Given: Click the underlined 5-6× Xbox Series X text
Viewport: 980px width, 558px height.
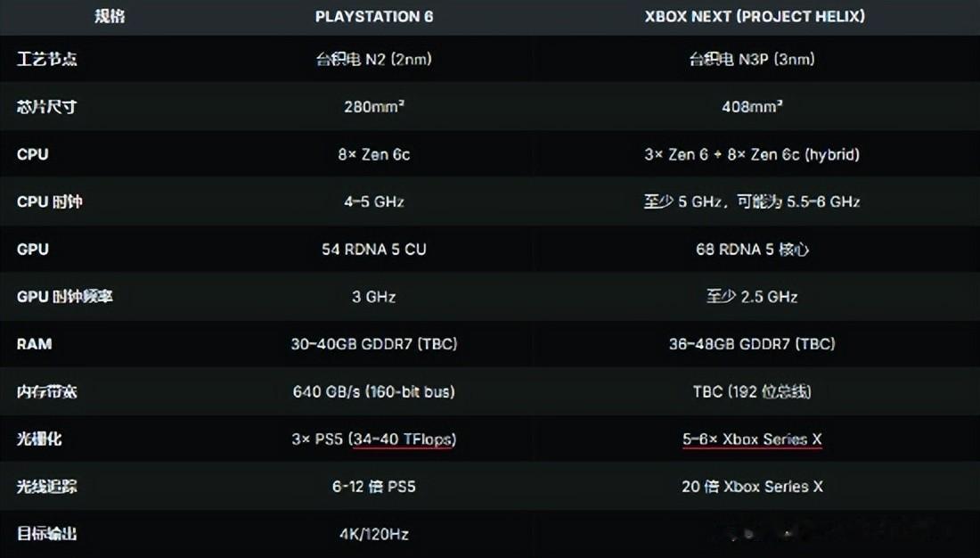Looking at the screenshot, I should tap(753, 439).
